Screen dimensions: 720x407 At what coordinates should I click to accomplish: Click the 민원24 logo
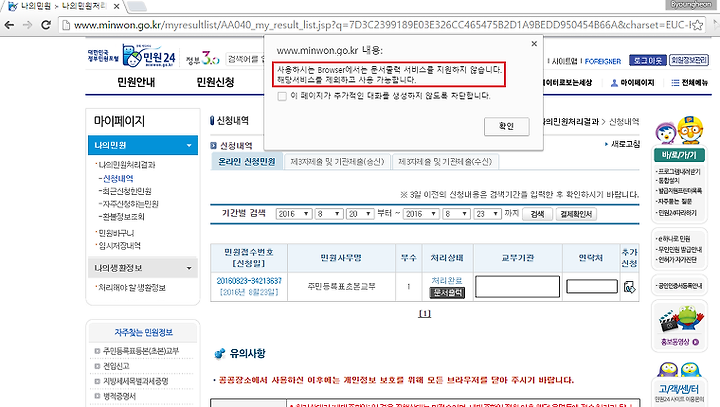(149, 56)
